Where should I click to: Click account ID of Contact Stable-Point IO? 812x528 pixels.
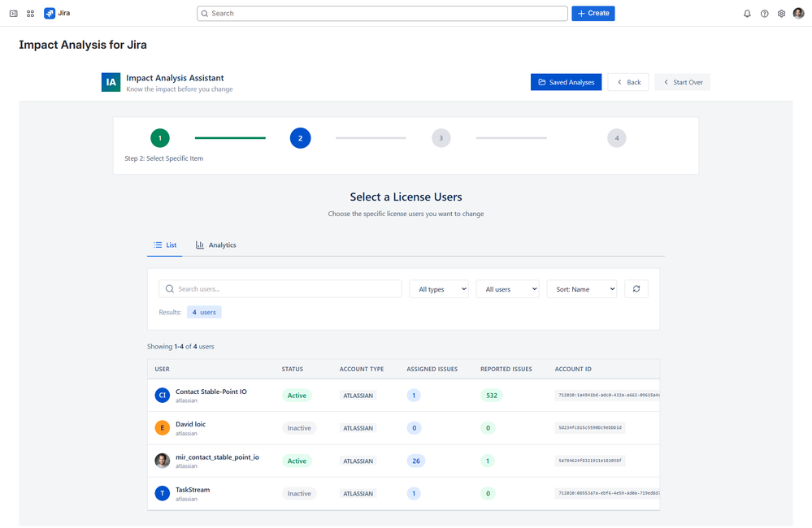tap(607, 396)
